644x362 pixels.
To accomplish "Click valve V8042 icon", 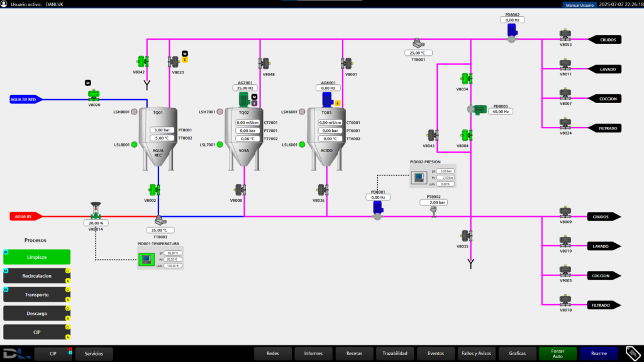I will click(143, 62).
